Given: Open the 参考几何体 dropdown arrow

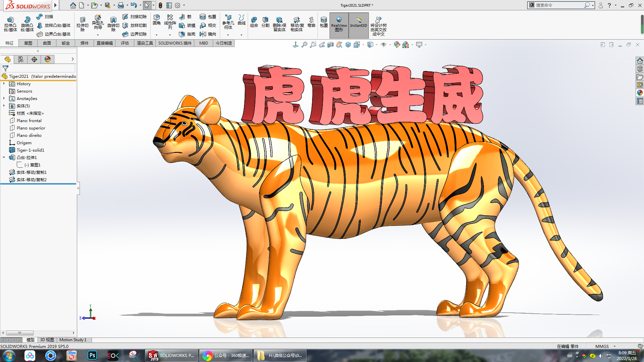Looking at the screenshot, I should (x=228, y=35).
